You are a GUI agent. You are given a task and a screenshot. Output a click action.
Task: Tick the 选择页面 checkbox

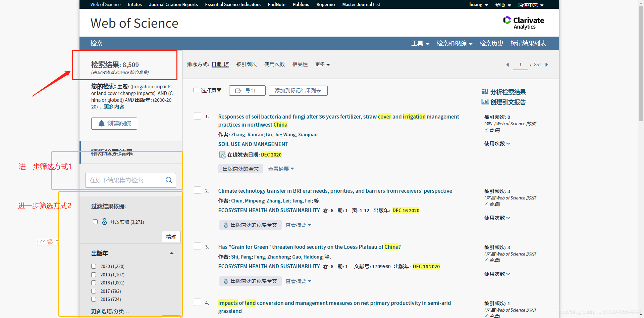[x=196, y=90]
